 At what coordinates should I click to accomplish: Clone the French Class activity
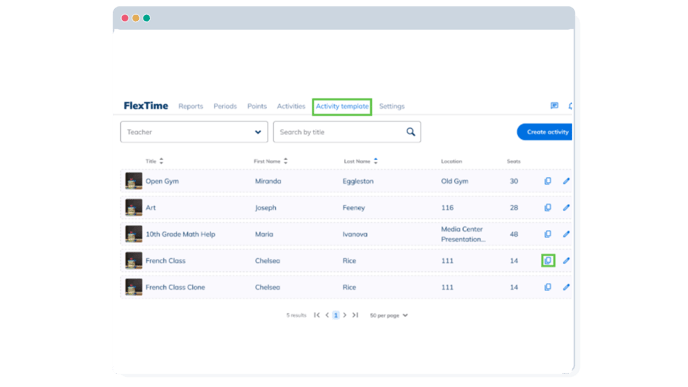point(548,261)
